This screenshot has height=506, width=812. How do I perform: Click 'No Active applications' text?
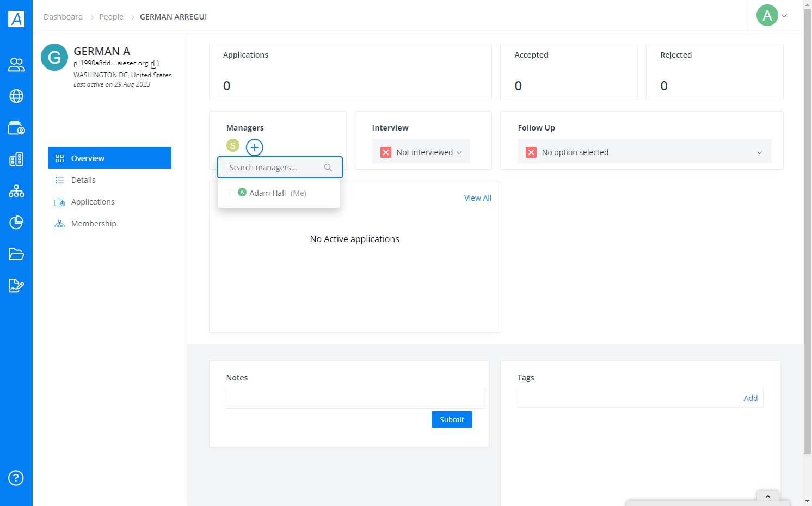pos(355,239)
